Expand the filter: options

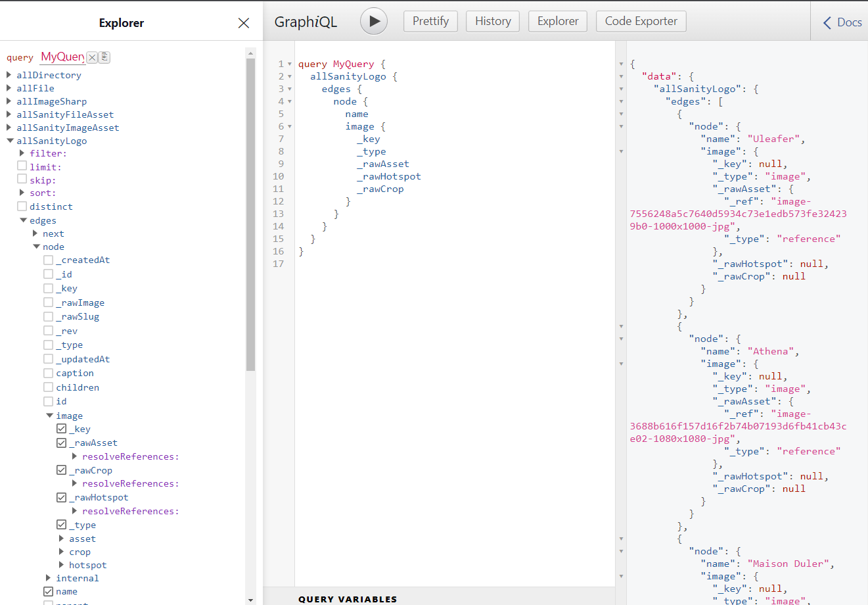[22, 153]
